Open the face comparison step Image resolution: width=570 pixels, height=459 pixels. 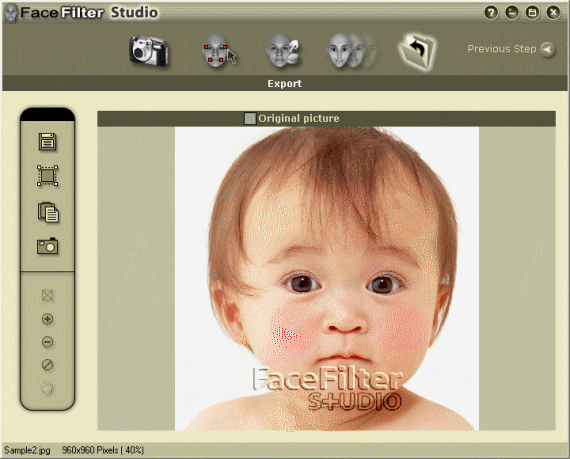(351, 51)
